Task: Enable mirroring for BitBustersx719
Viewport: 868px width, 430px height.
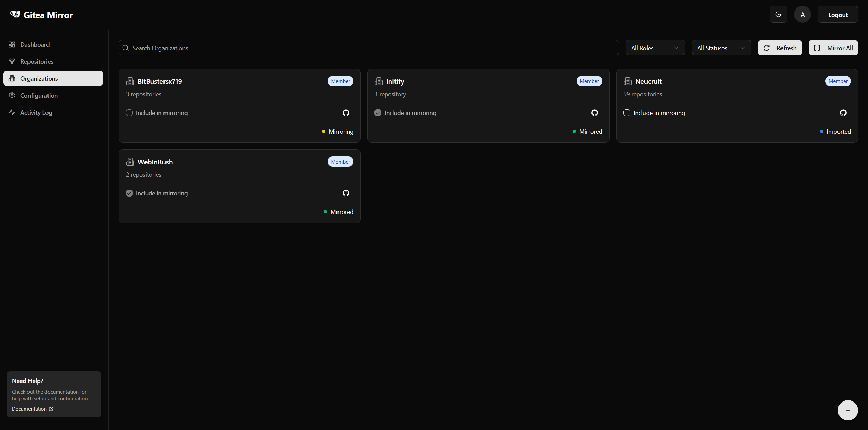Action: [129, 113]
